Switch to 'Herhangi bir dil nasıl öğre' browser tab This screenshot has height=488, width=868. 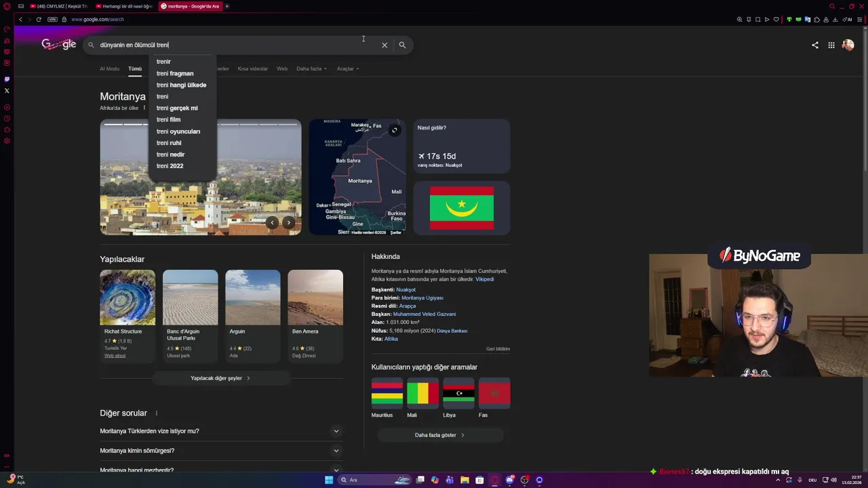click(x=123, y=6)
